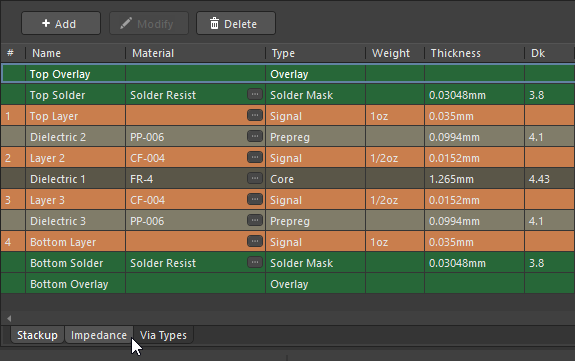Image resolution: width=575 pixels, height=361 pixels.
Task: Select the Dielectric 2 name cell
Action: 76,137
